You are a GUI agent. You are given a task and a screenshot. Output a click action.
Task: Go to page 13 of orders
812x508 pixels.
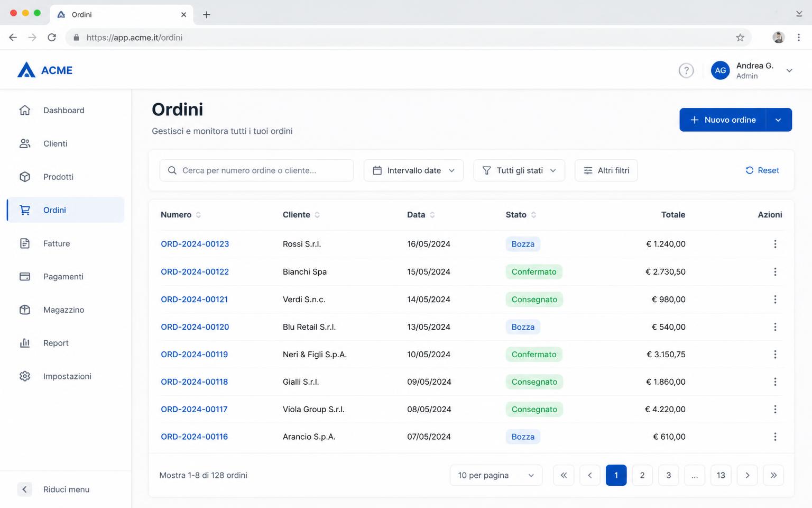point(721,475)
